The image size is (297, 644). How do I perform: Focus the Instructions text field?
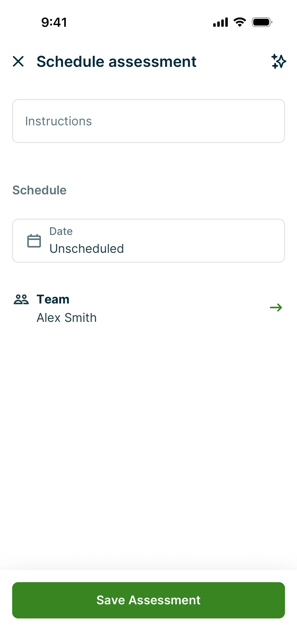coord(148,121)
